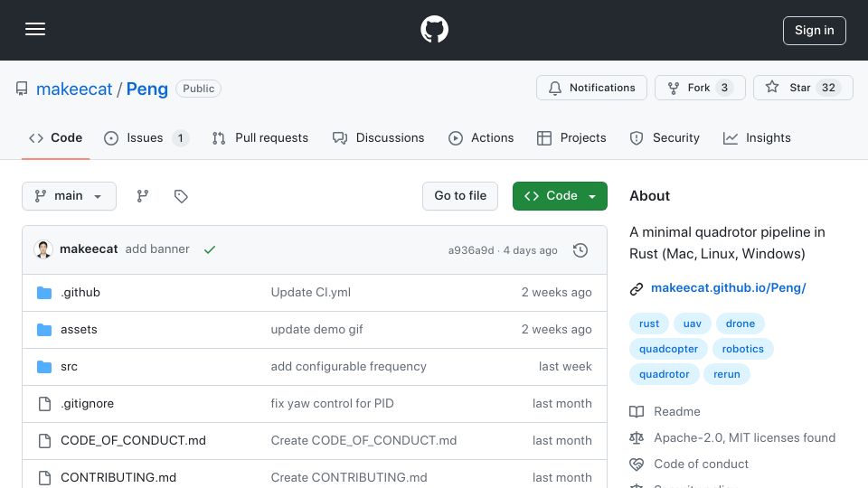Open 'Create CONTRIBUTING.md' commit message

click(349, 477)
